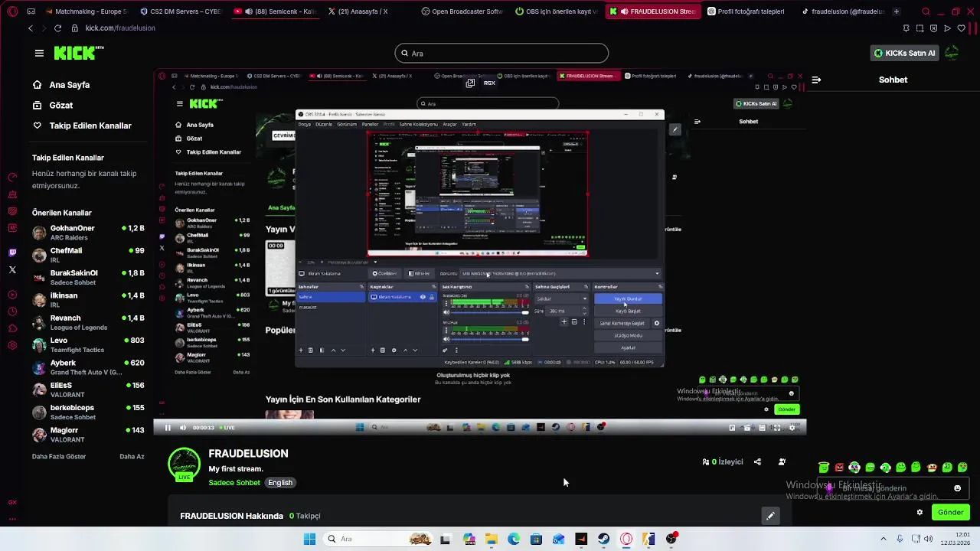Open a new browser tab
This screenshot has width=980, height=551.
tap(897, 11)
